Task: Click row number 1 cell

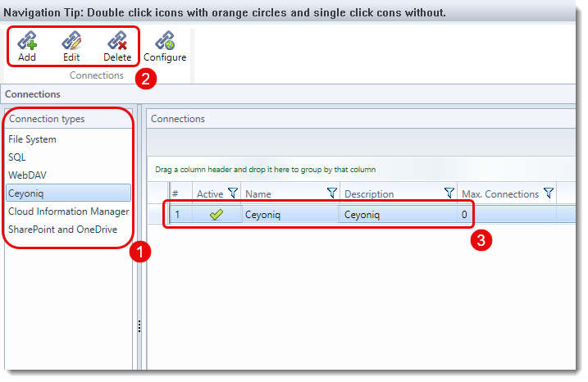Action: click(180, 215)
